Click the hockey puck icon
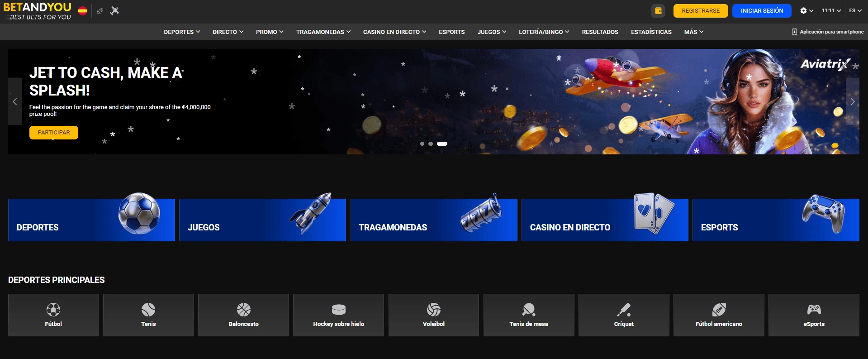This screenshot has width=868, height=359. click(x=339, y=310)
